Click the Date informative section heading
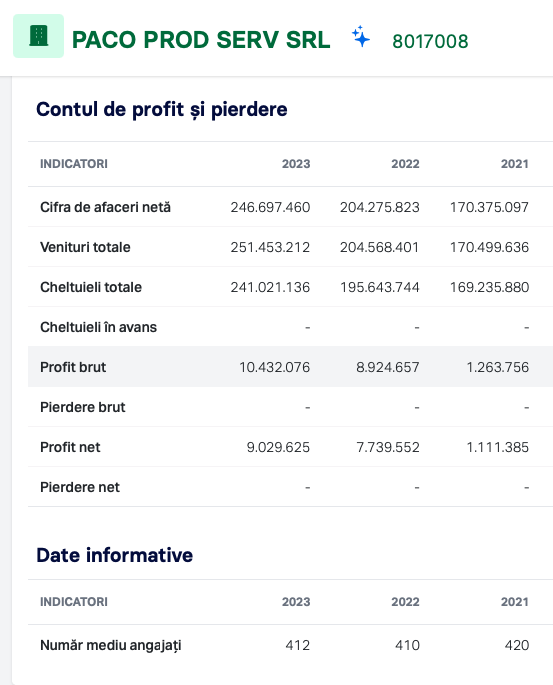The height and width of the screenshot is (685, 553). pos(114,555)
